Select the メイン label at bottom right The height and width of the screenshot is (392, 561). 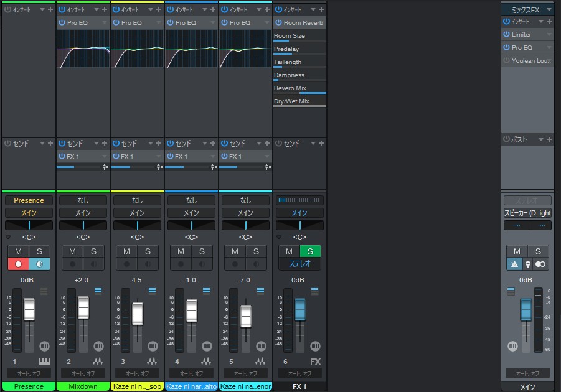pos(527,386)
